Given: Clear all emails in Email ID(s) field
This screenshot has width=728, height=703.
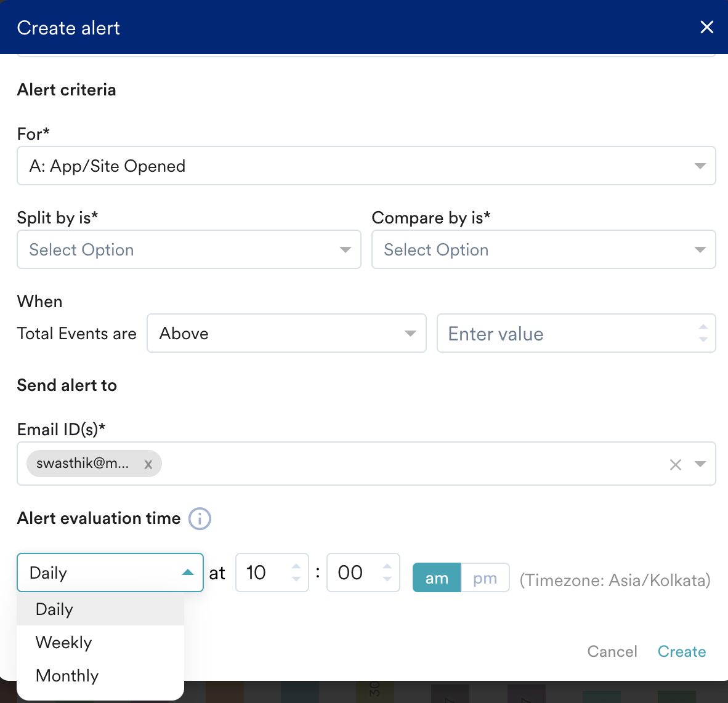Looking at the screenshot, I should pos(675,465).
